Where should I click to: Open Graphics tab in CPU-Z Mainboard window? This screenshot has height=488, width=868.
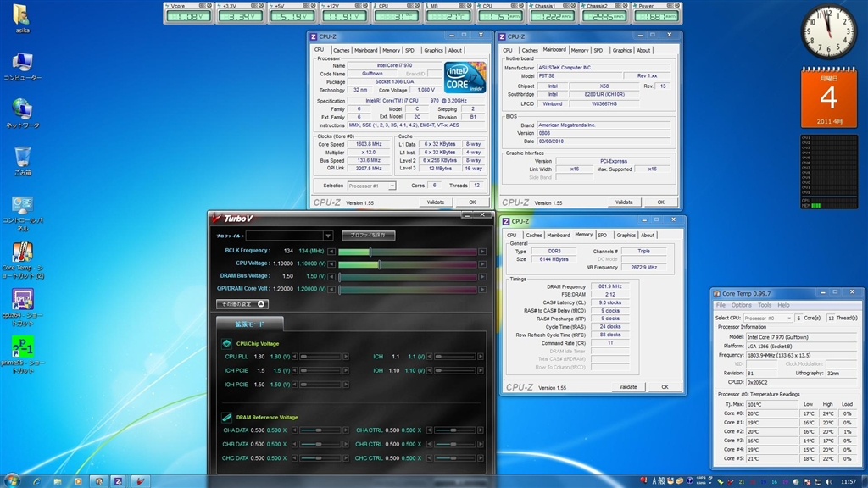point(621,50)
